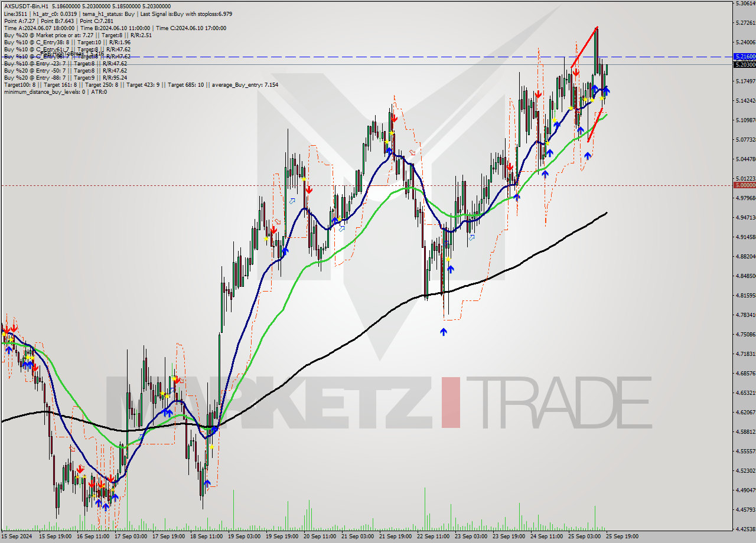Click the 4.97968 price axis label
This screenshot has width=756, height=543.
coord(745,198)
